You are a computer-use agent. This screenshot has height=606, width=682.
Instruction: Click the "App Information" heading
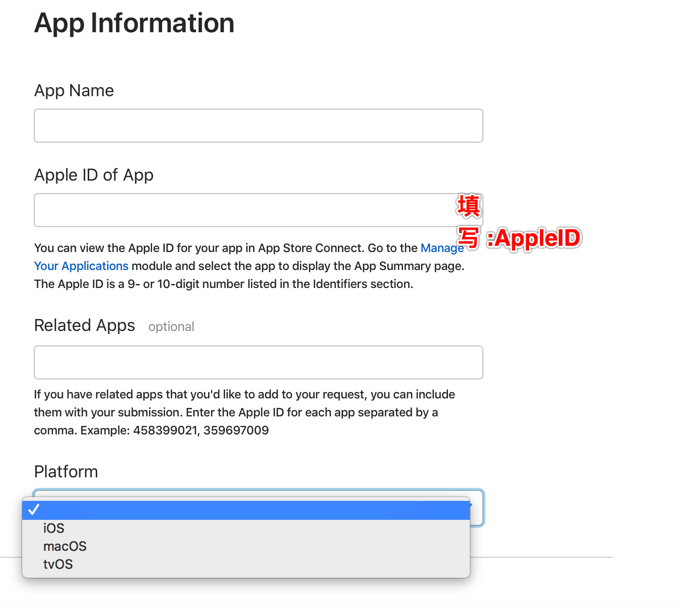pyautogui.click(x=134, y=23)
